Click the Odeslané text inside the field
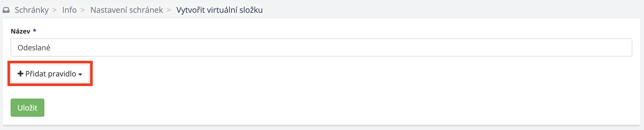Viewport: 644px width, 130px height. click(34, 48)
